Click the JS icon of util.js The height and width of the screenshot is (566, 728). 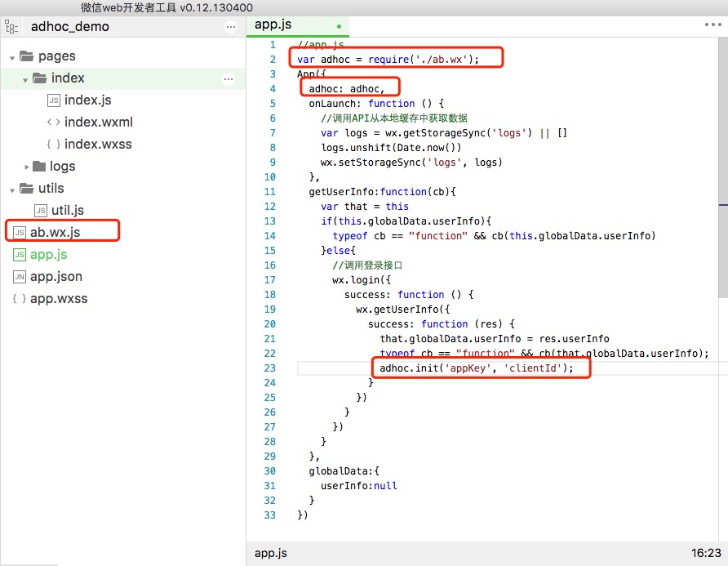(x=41, y=211)
